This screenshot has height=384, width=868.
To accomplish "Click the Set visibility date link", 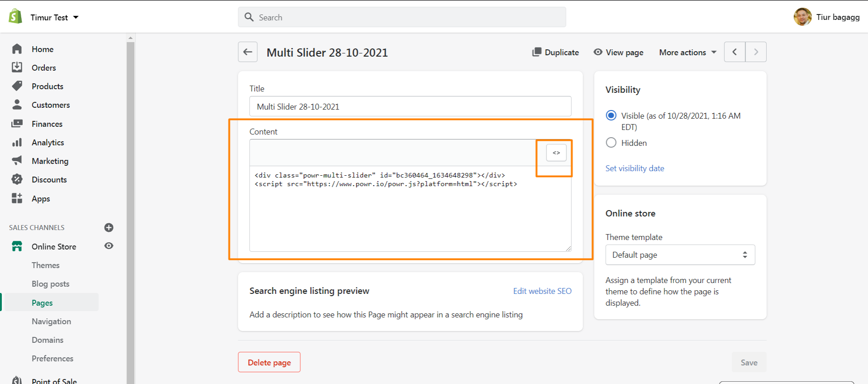I will coord(635,168).
